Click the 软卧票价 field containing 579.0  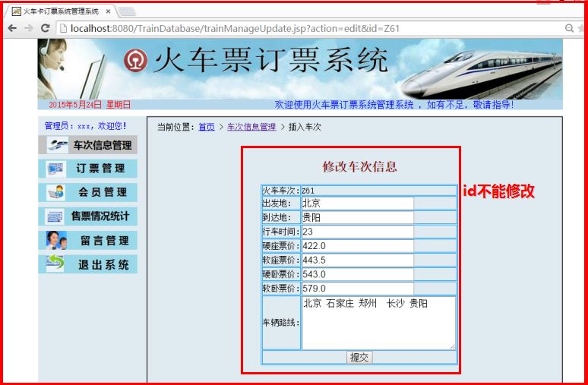[x=357, y=289]
